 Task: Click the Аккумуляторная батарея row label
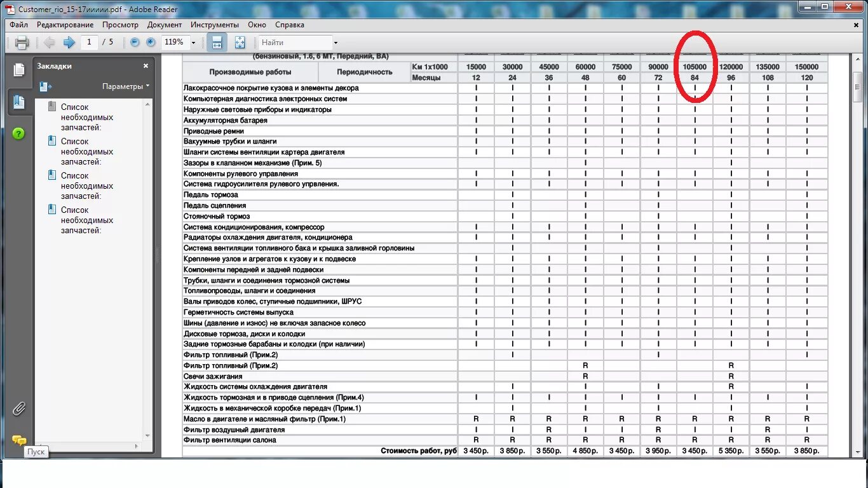(x=226, y=120)
